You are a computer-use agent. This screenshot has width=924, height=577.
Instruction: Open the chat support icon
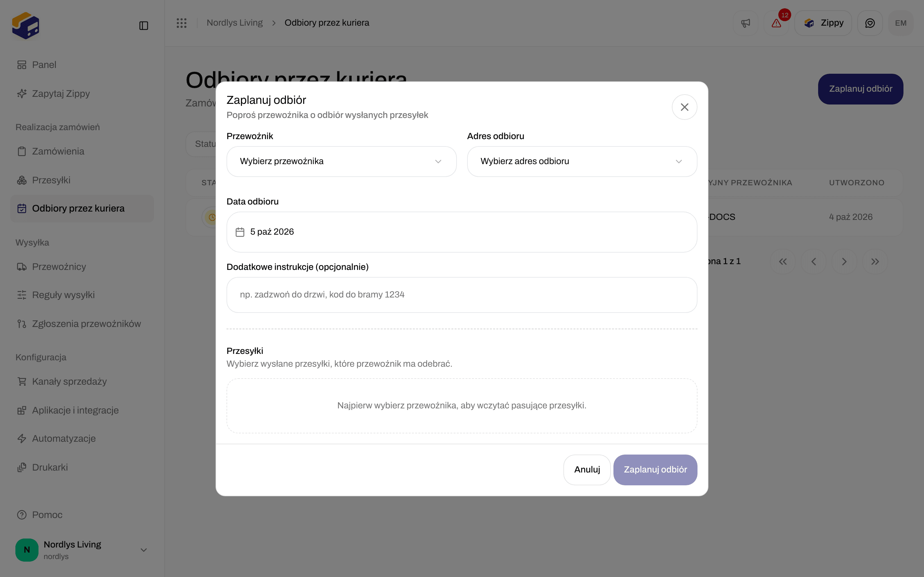pos(870,23)
